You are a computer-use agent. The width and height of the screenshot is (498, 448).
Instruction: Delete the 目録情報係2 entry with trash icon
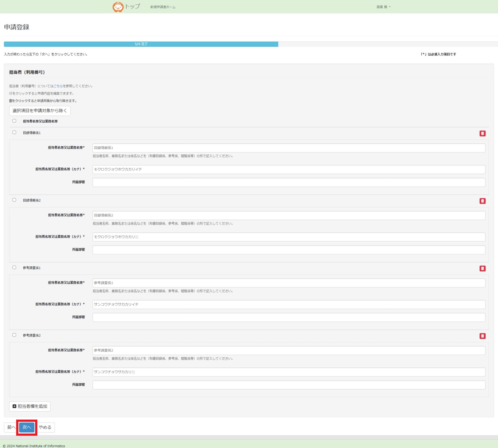pos(482,201)
